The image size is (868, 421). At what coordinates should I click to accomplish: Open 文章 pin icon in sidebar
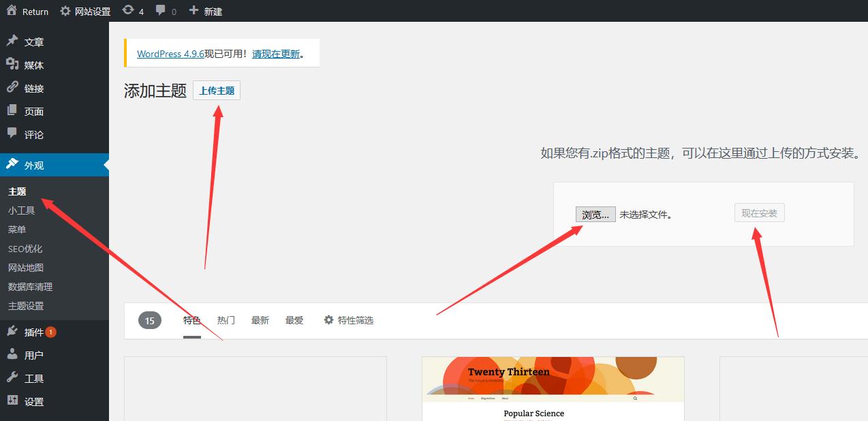pyautogui.click(x=12, y=42)
